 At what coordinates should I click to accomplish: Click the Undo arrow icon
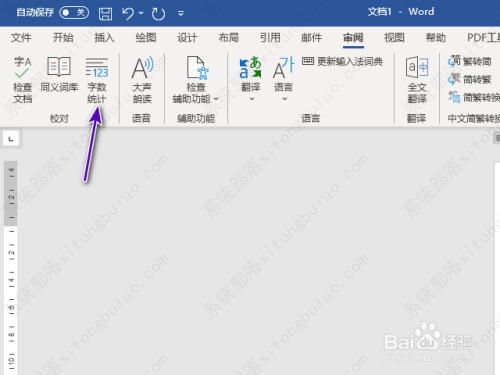128,13
